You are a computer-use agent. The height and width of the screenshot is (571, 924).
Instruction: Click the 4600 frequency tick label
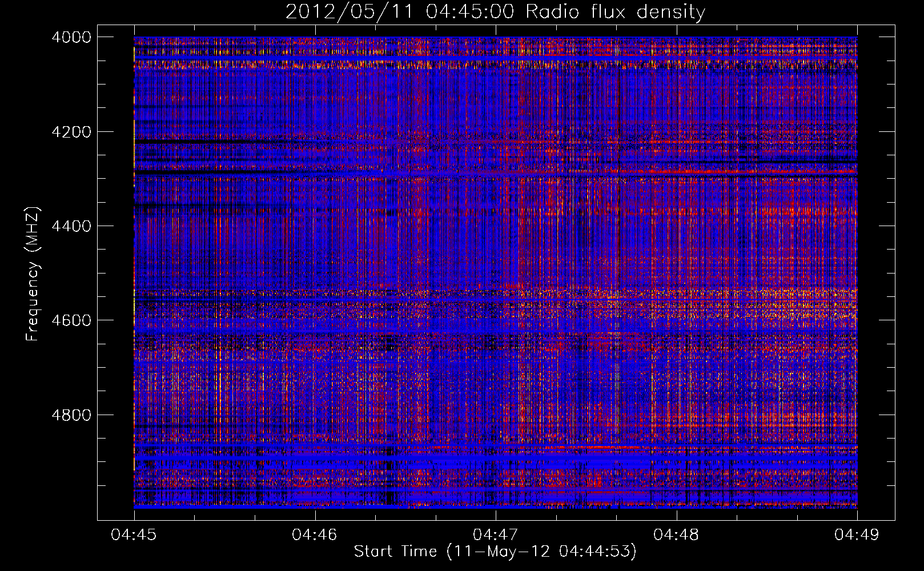tap(71, 320)
